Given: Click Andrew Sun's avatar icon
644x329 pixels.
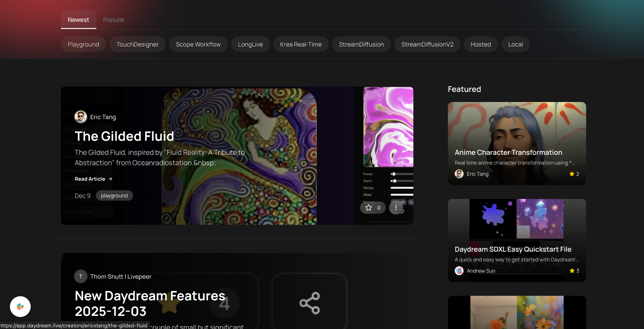Looking at the screenshot, I should click(x=459, y=271).
